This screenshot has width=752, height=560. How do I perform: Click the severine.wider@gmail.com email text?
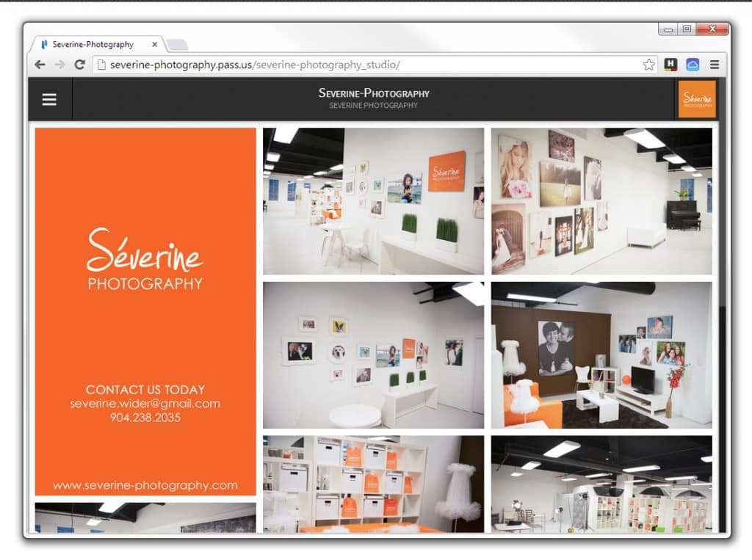tap(145, 404)
